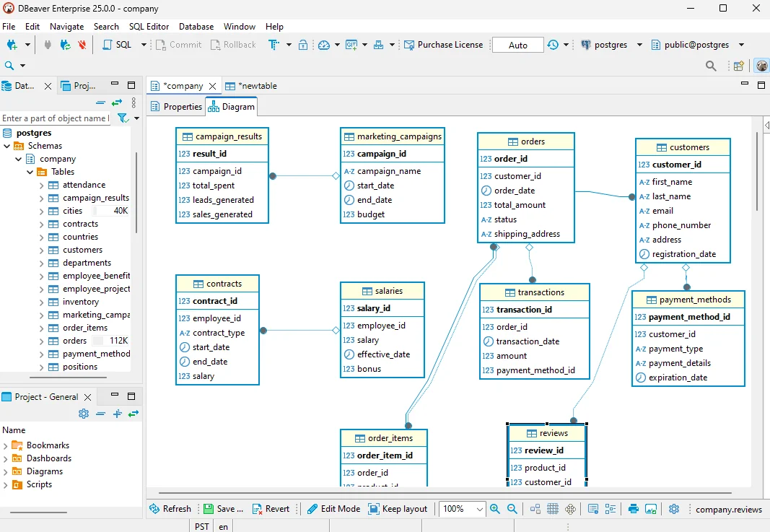The height and width of the screenshot is (532, 770).
Task: Click the Reconnect icon in main toolbar
Action: pyautogui.click(x=65, y=45)
